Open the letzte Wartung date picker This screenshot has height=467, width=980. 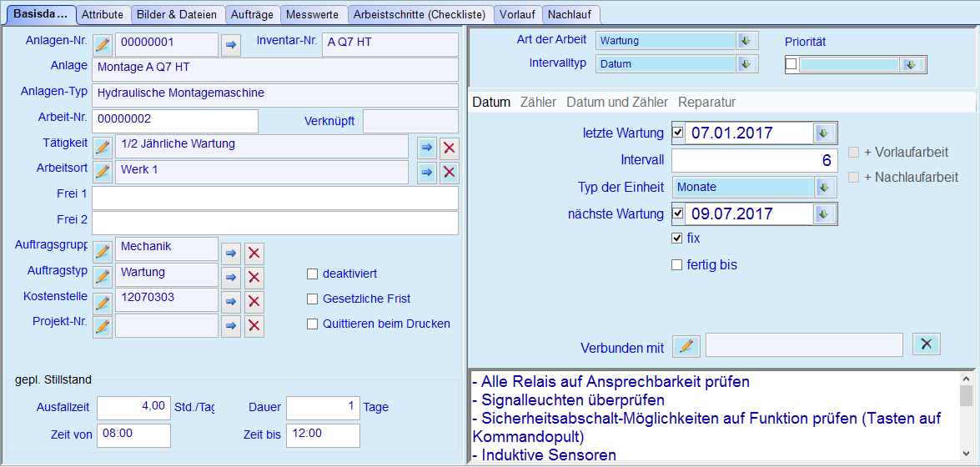pyautogui.click(x=823, y=133)
